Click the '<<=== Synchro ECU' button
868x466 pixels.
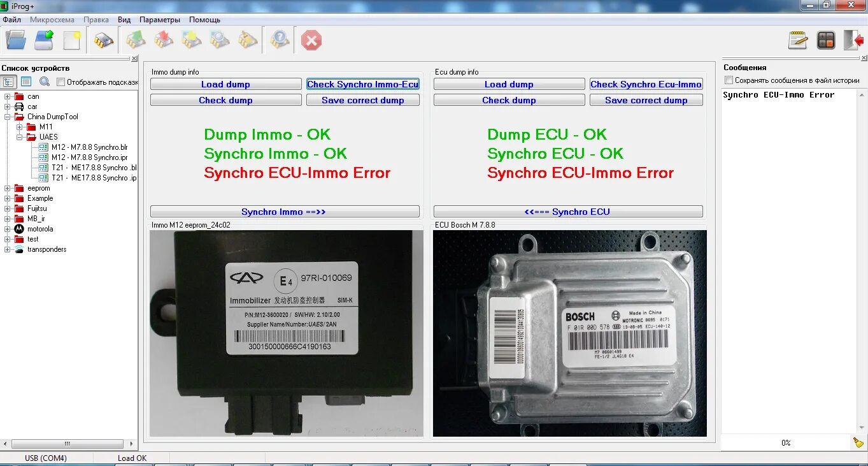568,212
